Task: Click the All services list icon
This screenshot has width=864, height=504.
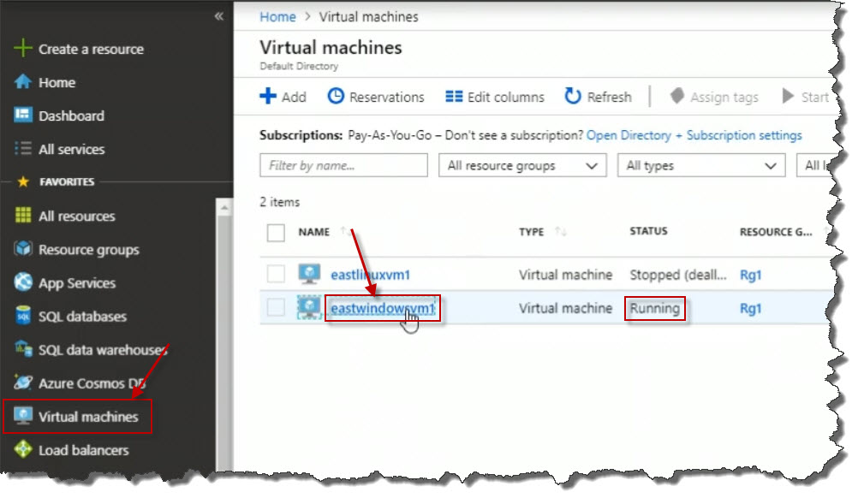Action: pos(22,149)
